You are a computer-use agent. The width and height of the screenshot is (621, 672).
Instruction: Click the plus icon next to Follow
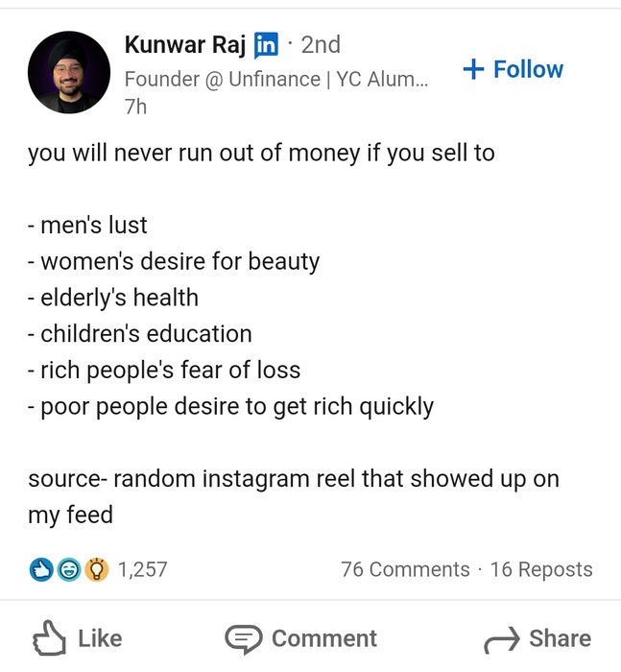pyautogui.click(x=472, y=69)
